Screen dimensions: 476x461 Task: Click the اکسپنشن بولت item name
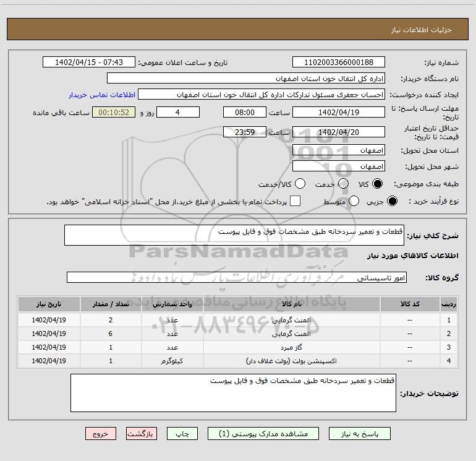[x=291, y=361]
